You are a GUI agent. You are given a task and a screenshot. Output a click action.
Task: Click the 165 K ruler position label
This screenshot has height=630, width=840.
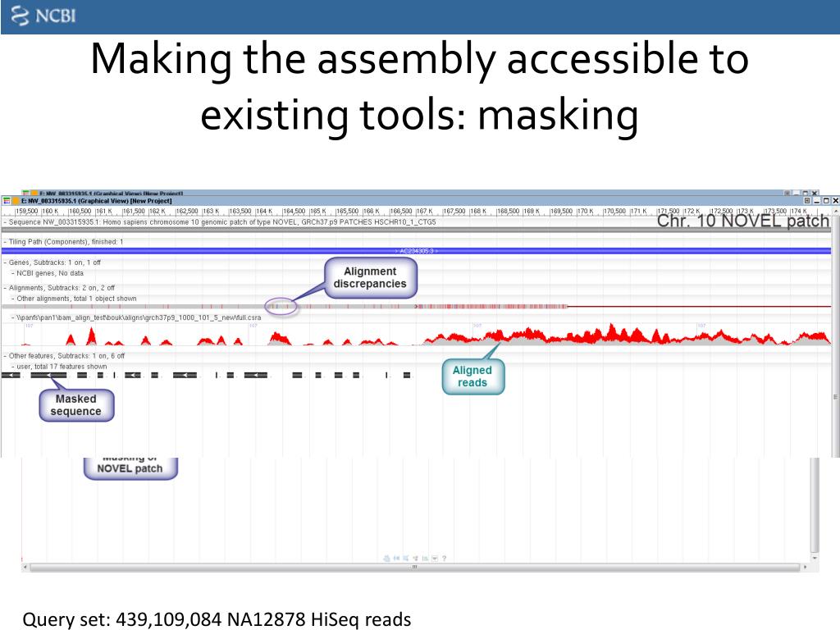tap(318, 212)
